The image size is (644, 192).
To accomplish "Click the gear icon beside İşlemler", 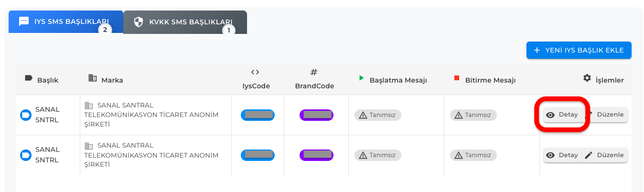I will (x=587, y=78).
